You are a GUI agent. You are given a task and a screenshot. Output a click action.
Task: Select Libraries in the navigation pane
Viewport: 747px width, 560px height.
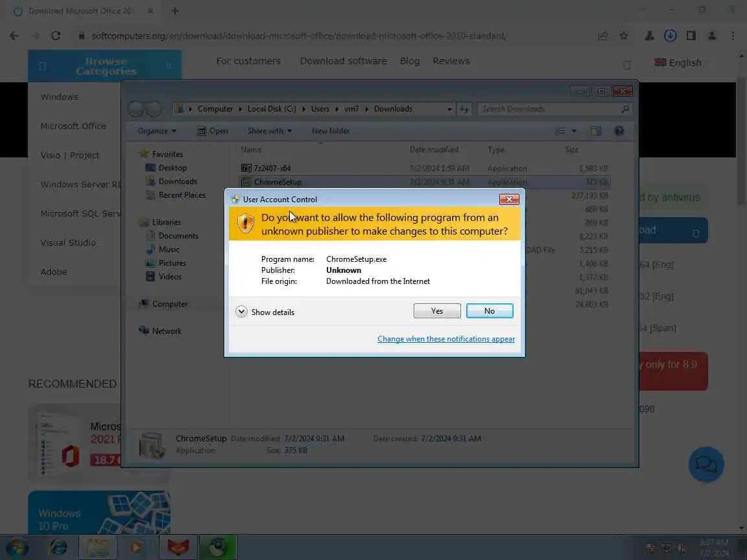tap(166, 222)
